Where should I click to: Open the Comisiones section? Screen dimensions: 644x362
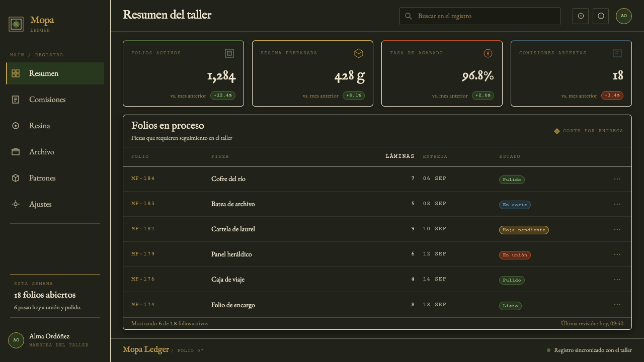pyautogui.click(x=55, y=100)
